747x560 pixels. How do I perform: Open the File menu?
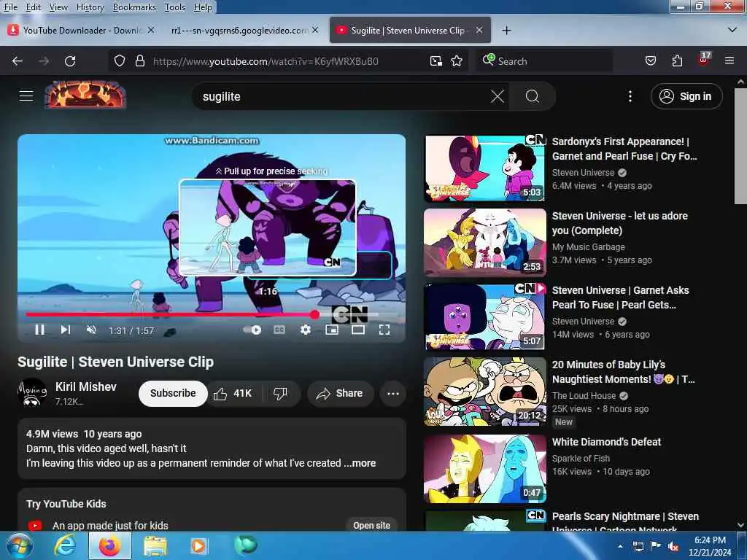(x=10, y=7)
